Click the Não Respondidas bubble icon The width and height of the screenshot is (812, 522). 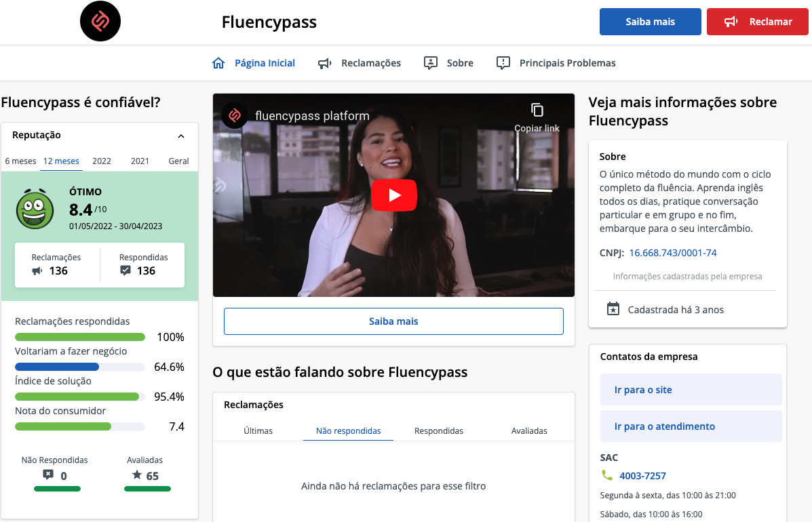tap(48, 475)
